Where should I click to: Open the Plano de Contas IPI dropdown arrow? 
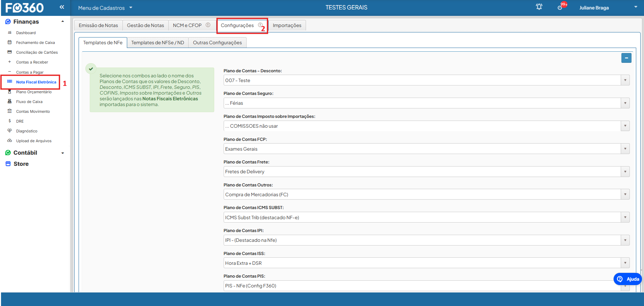click(625, 240)
